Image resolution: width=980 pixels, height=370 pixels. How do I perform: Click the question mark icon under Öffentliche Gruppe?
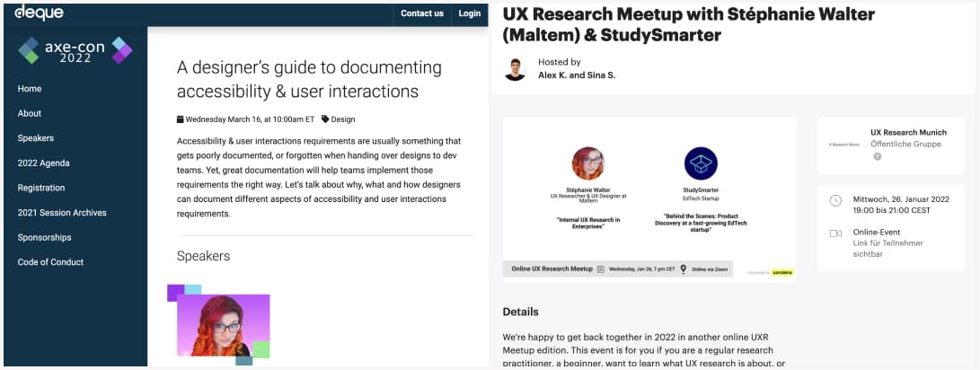pyautogui.click(x=877, y=156)
